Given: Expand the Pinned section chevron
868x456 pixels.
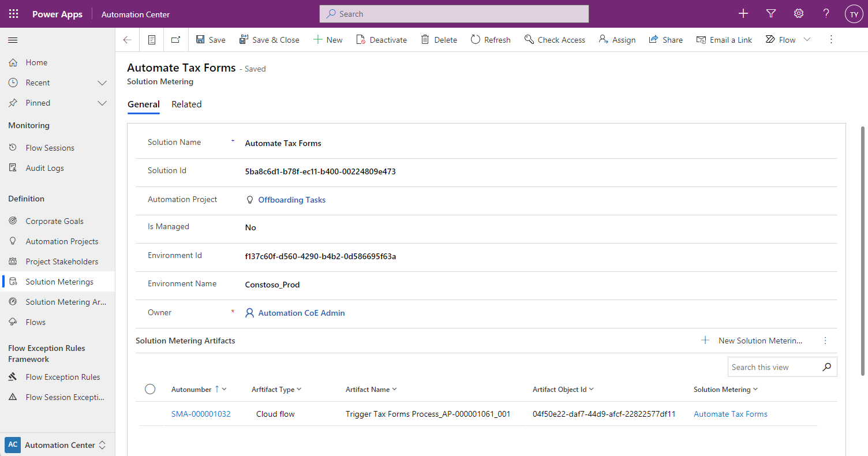Looking at the screenshot, I should (x=102, y=103).
